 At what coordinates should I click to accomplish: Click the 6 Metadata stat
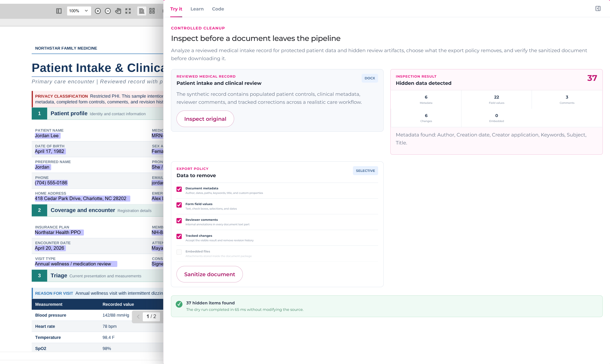click(426, 100)
